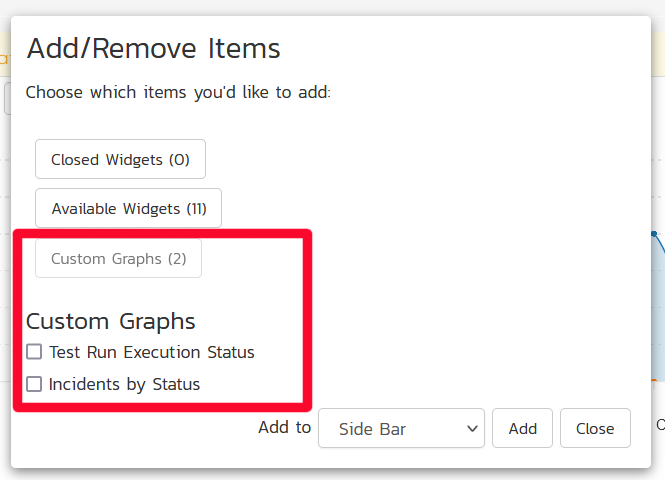Click the 'Incidents by Status' label text
The width and height of the screenshot is (665, 480).
tap(124, 384)
